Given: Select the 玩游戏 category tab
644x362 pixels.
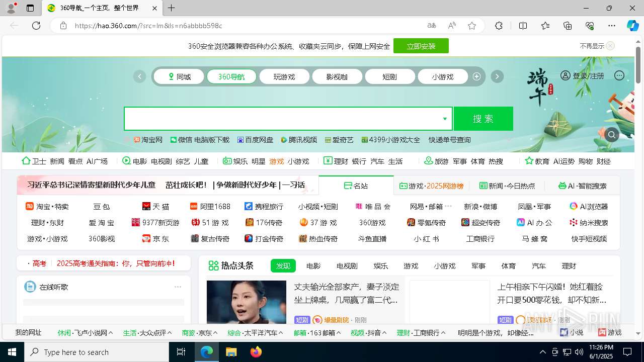Looking at the screenshot, I should pyautogui.click(x=284, y=76).
